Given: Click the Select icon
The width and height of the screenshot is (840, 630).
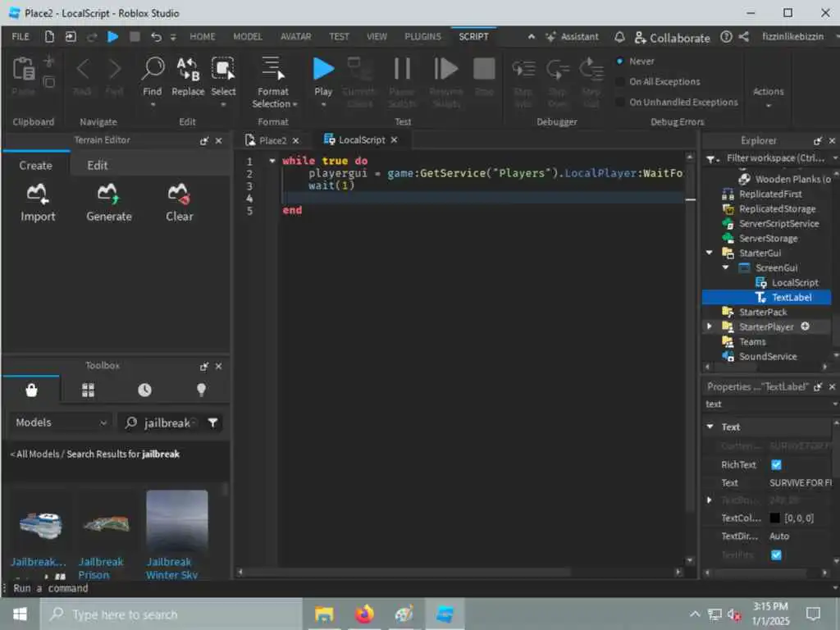Looking at the screenshot, I should (x=223, y=69).
